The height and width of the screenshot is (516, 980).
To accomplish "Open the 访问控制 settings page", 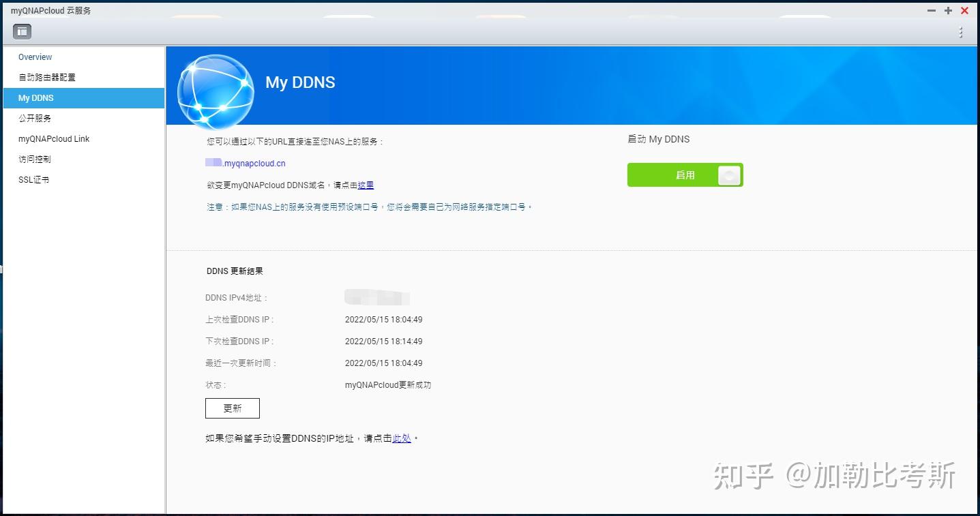I will click(x=35, y=159).
